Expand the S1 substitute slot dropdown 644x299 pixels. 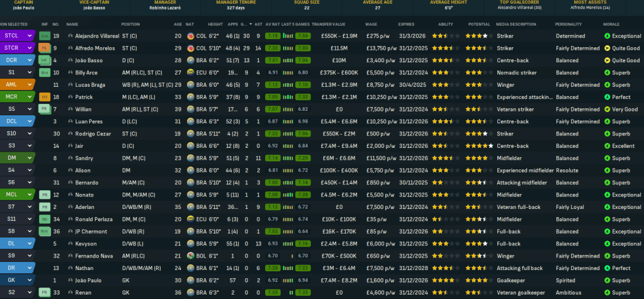pyautogui.click(x=29, y=72)
